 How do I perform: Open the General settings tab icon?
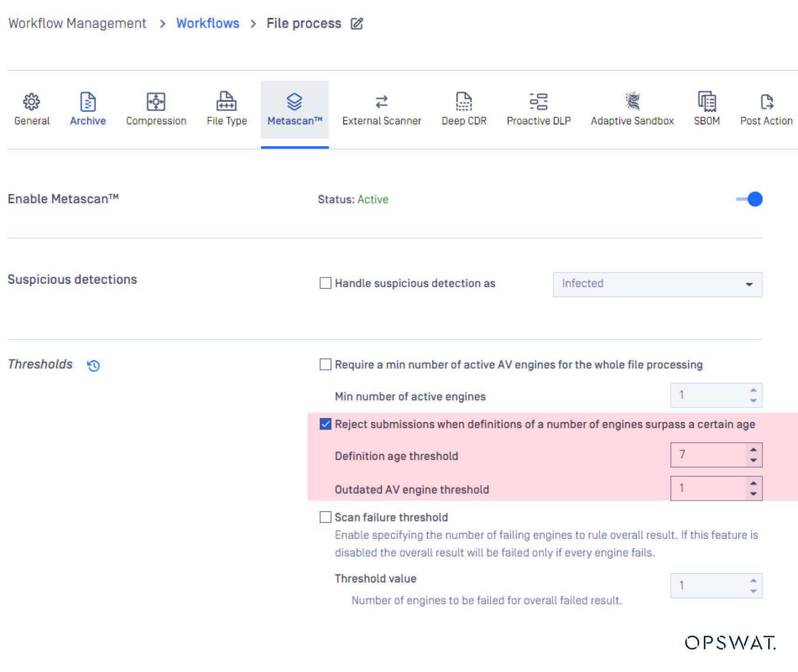pos(31,102)
